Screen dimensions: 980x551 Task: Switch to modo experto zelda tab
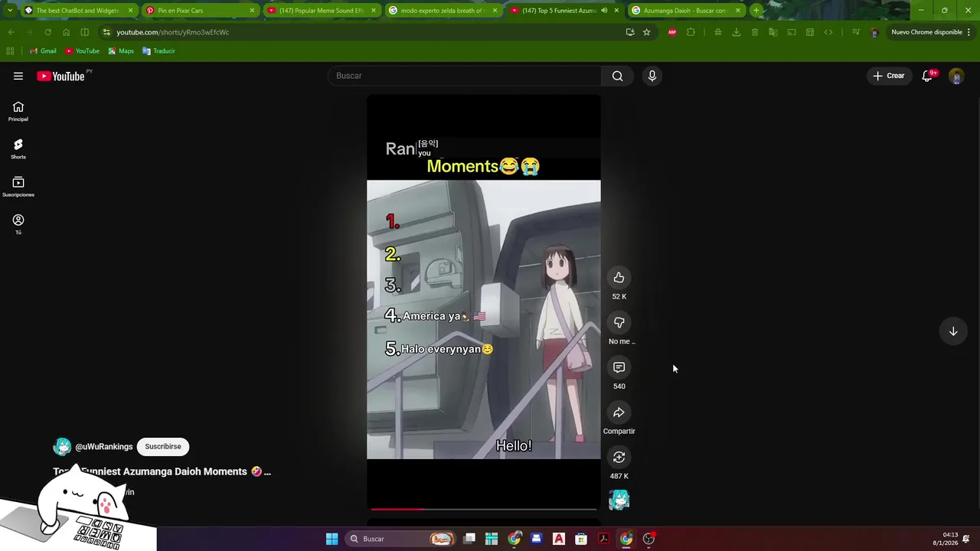[x=443, y=11]
